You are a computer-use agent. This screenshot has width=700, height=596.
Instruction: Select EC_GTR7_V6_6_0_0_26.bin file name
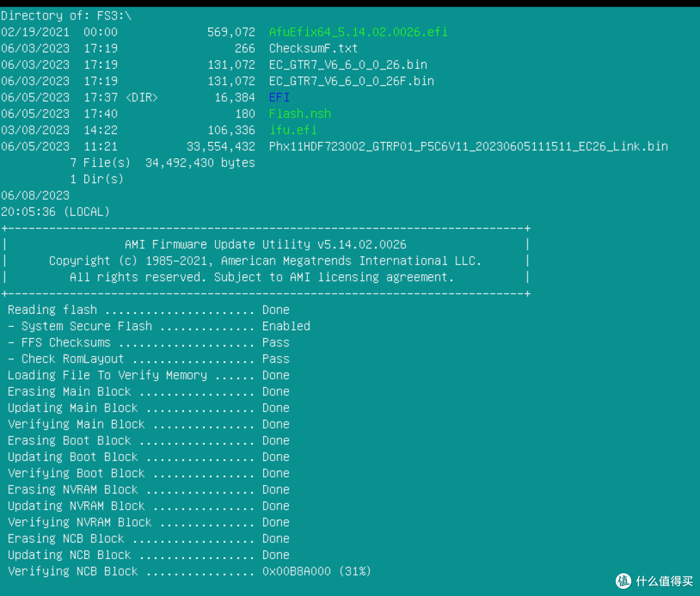pos(348,65)
